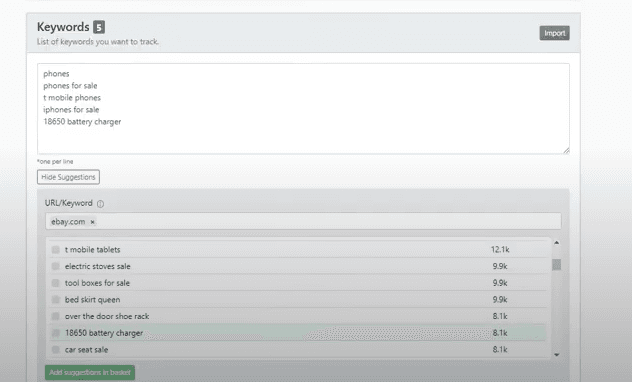Viewport: 632px width, 382px height.
Task: Click the suggestions list scrollbar thumb
Action: [557, 264]
